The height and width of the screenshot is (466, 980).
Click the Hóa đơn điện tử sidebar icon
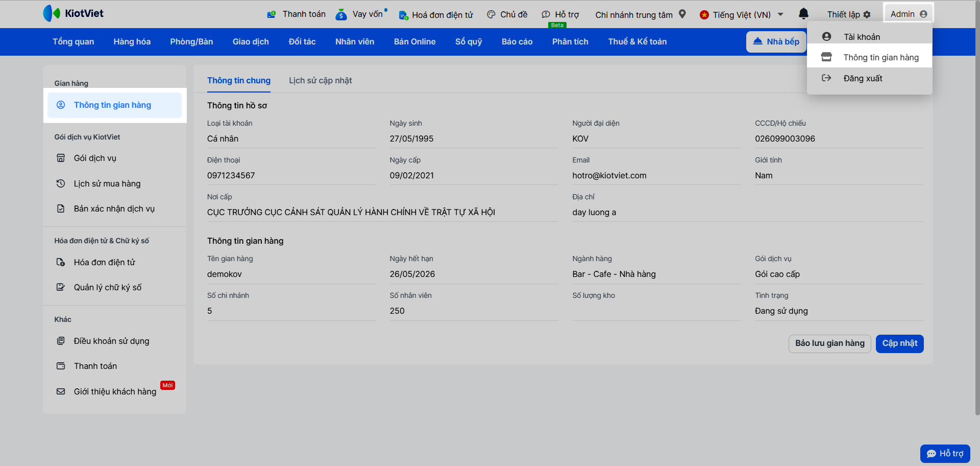point(61,262)
